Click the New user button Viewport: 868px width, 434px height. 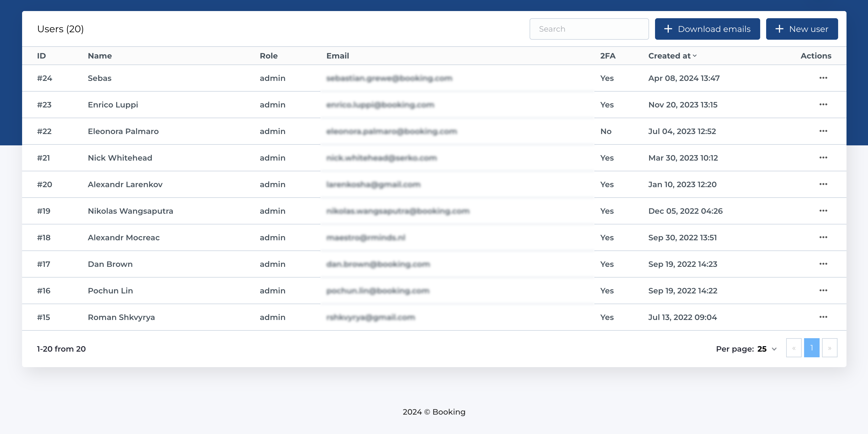(x=802, y=29)
